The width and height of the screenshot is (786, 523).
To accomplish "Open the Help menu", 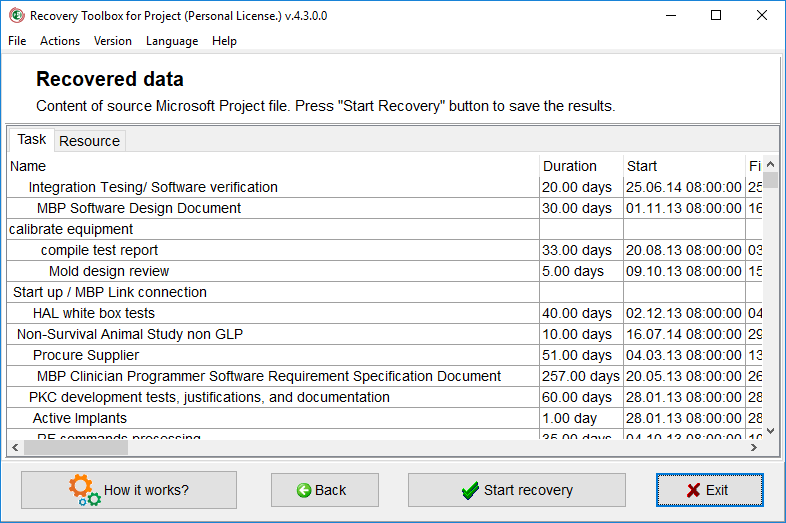I will point(224,41).
